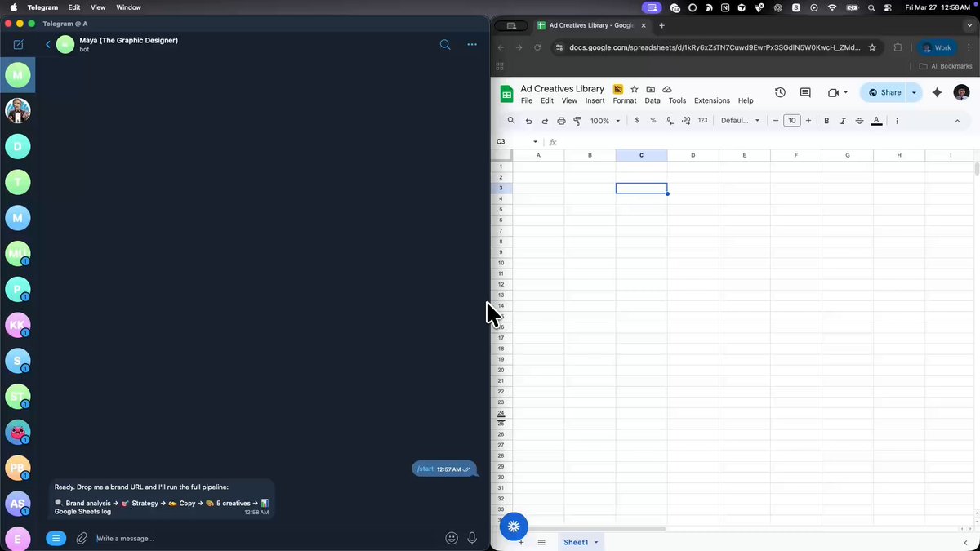980x551 pixels.
Task: Star the Ad Creatives Library document
Action: [634, 89]
